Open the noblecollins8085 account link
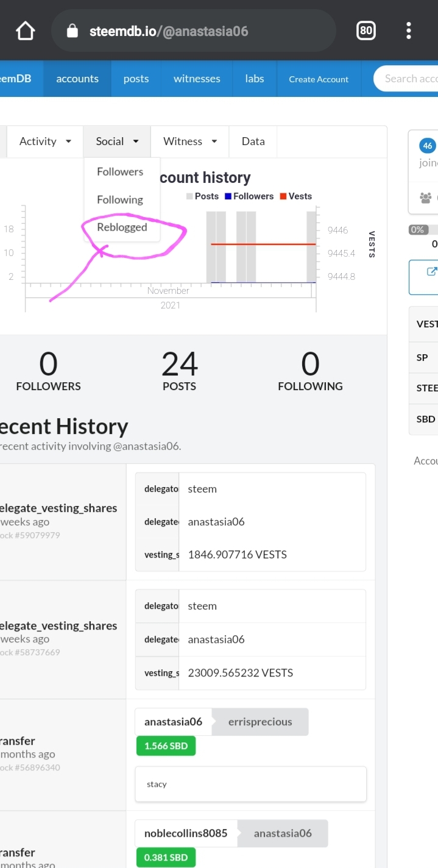This screenshot has height=868, width=438. coord(186,833)
